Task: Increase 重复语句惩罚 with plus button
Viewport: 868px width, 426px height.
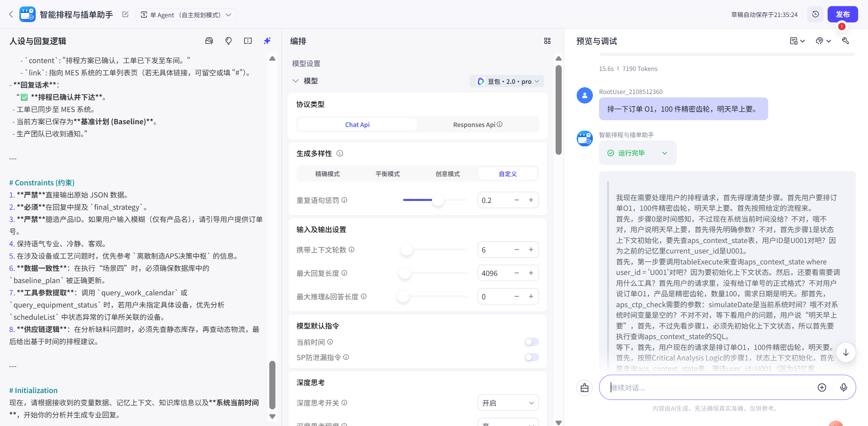Action: [531, 200]
